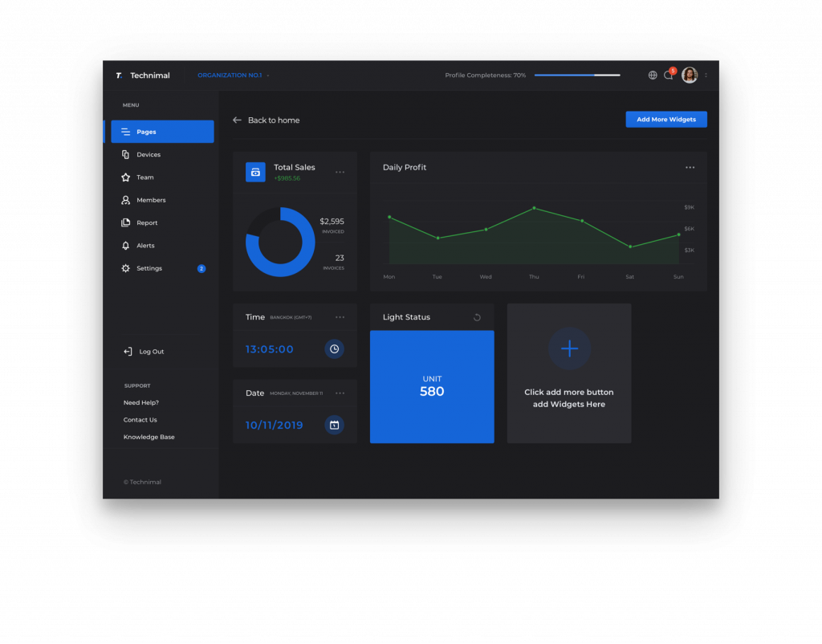The width and height of the screenshot is (822, 644).
Task: Open the notifications chat icon
Action: click(668, 75)
